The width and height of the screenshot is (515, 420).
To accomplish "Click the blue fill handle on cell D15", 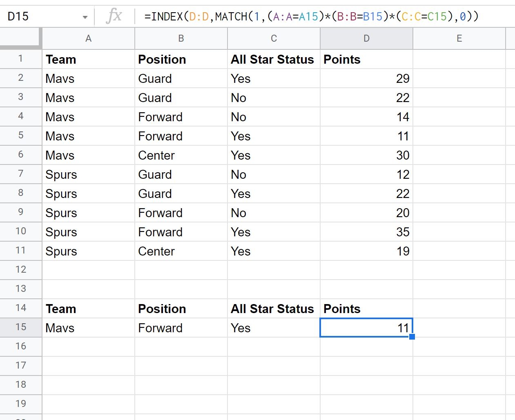I will 412,336.
